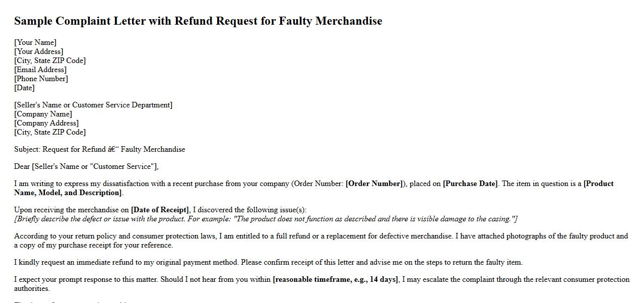Image resolution: width=644 pixels, height=303 pixels.
Task: Click the [Date] placeholder line
Action: coord(24,88)
